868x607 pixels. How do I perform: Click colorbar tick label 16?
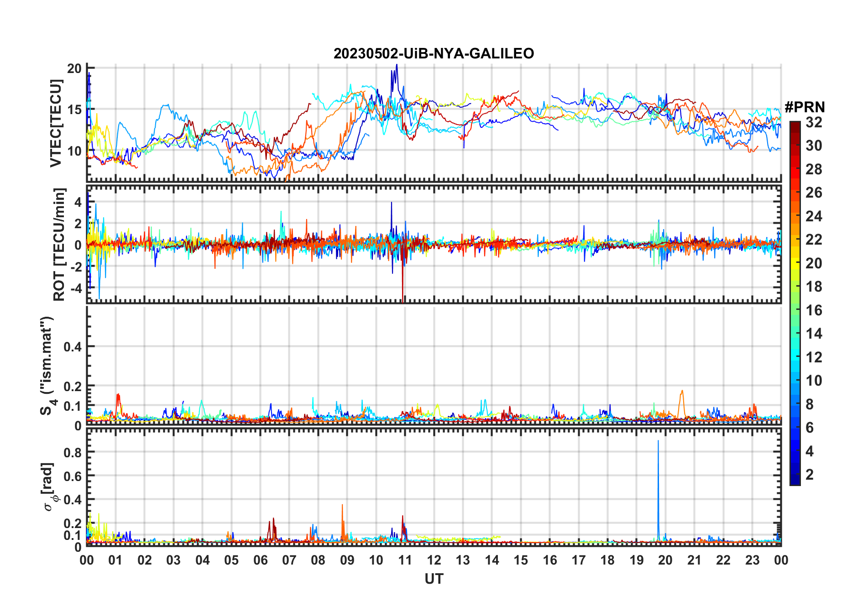814,310
